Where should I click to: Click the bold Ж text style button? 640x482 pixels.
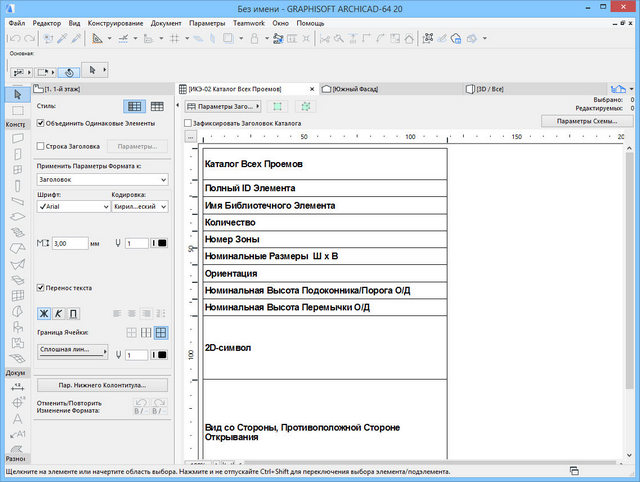click(44, 314)
